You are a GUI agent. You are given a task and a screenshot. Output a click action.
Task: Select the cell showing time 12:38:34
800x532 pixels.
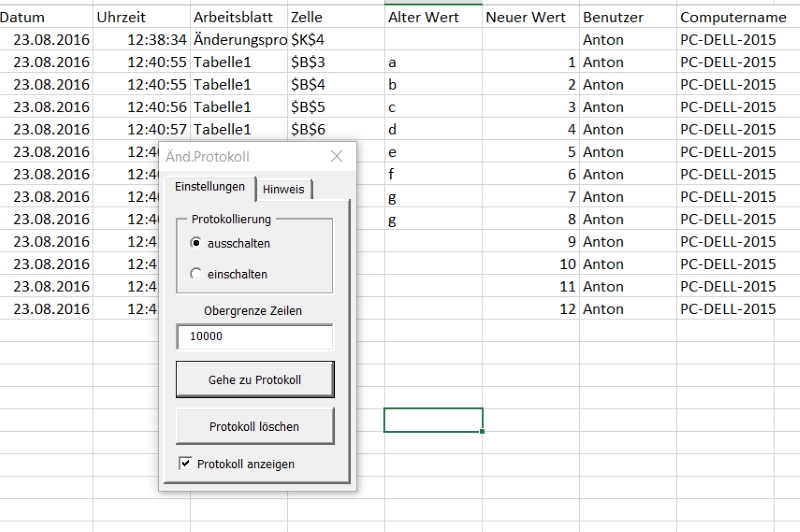tap(140, 40)
